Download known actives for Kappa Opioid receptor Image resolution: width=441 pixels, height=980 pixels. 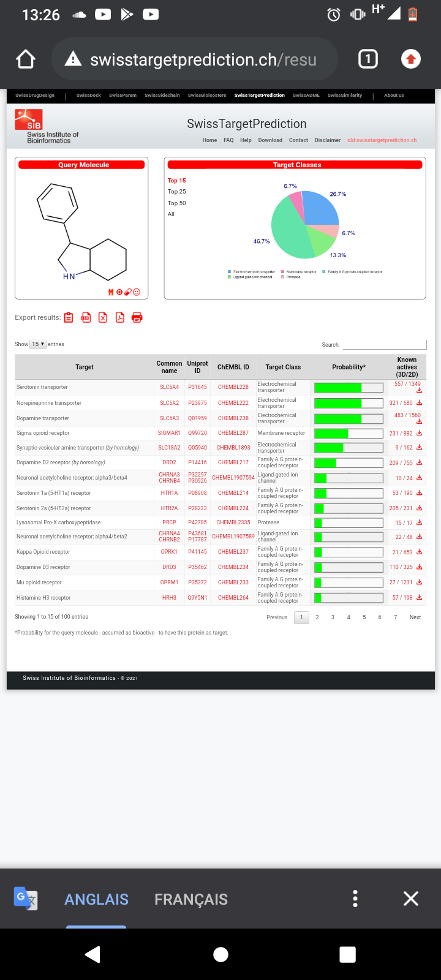coord(420,552)
